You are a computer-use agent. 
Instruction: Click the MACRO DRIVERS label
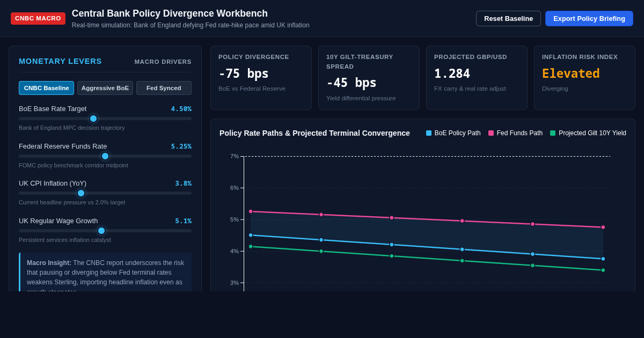[163, 62]
